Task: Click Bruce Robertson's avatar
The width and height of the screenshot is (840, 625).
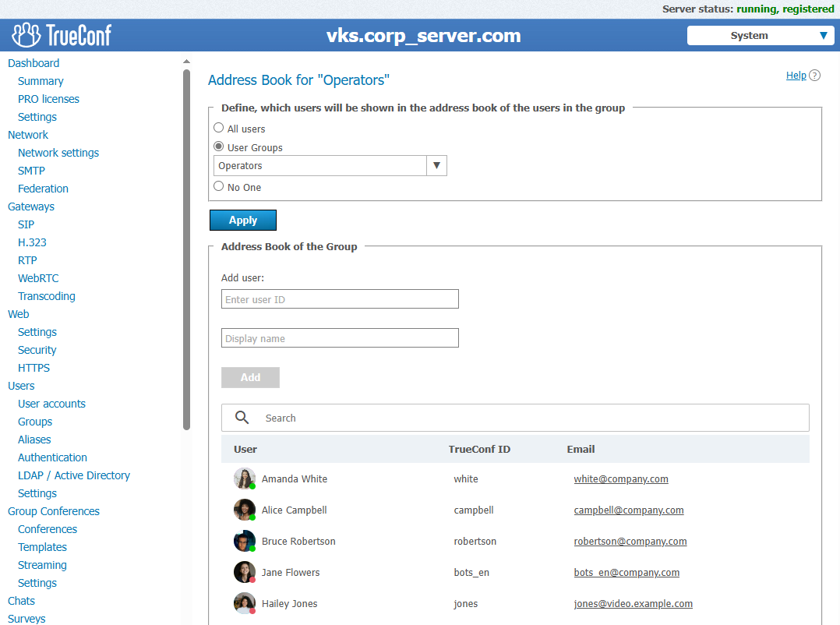Action: (245, 541)
